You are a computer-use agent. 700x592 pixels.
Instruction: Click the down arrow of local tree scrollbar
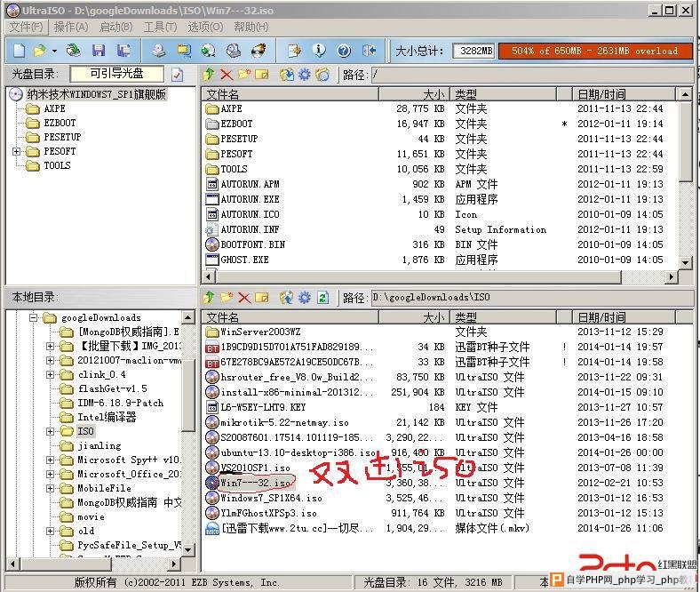pyautogui.click(x=188, y=549)
